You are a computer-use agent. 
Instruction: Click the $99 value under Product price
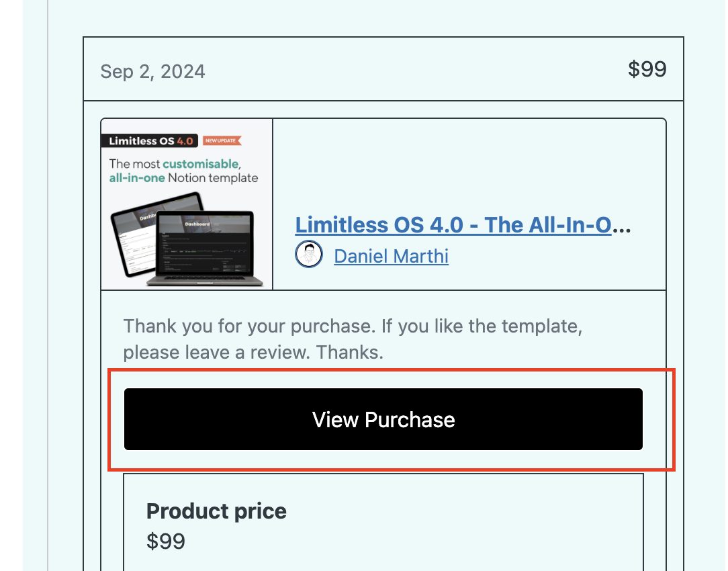(166, 541)
